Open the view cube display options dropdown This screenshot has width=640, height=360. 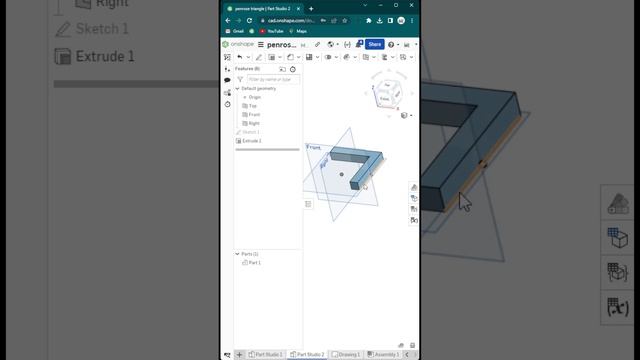coord(407,116)
